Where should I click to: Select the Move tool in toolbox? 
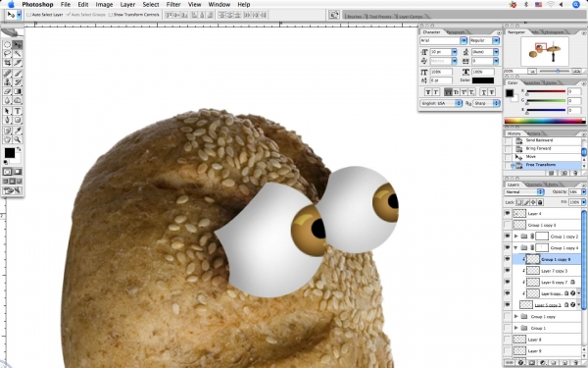point(18,45)
